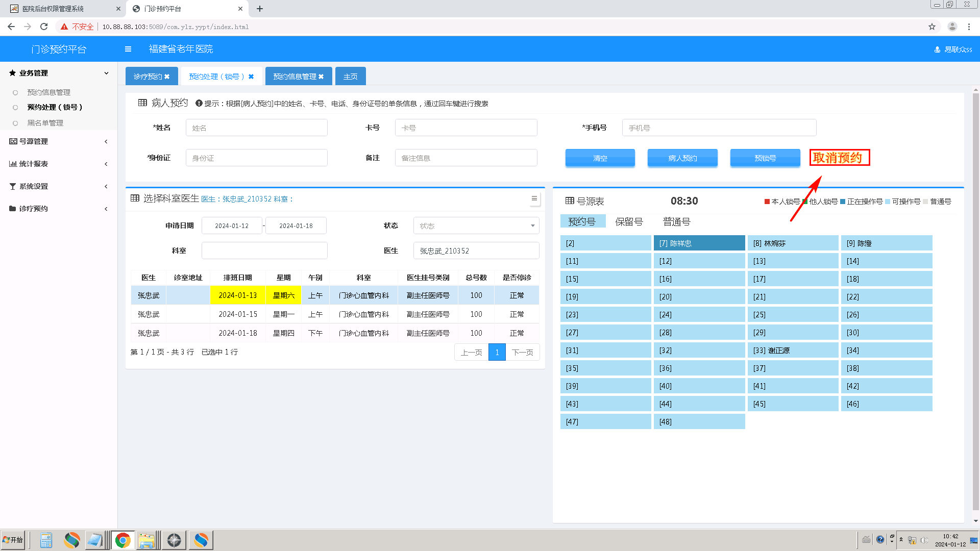Open the 状态 dropdown
Screen dimensions: 980x551
pos(476,226)
